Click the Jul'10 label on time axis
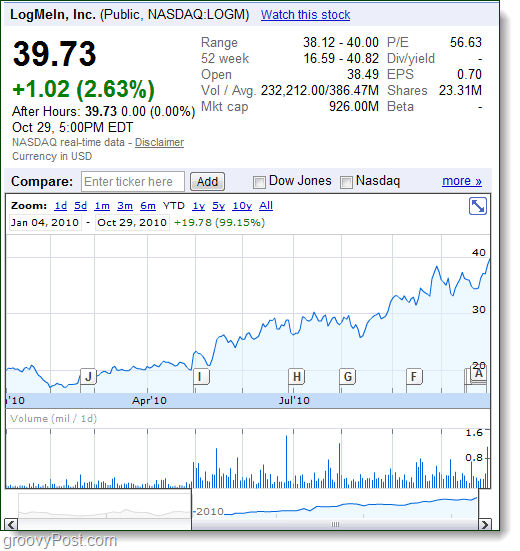 [x=294, y=401]
